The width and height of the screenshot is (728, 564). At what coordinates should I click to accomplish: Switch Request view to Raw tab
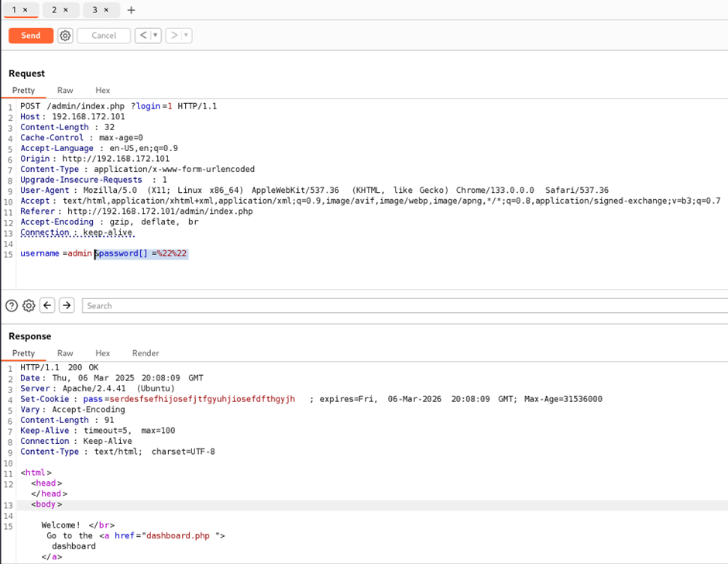click(65, 91)
